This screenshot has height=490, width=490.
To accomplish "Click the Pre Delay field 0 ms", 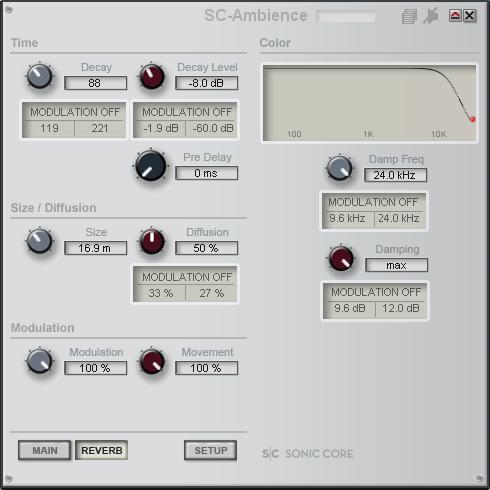I will pos(207,173).
